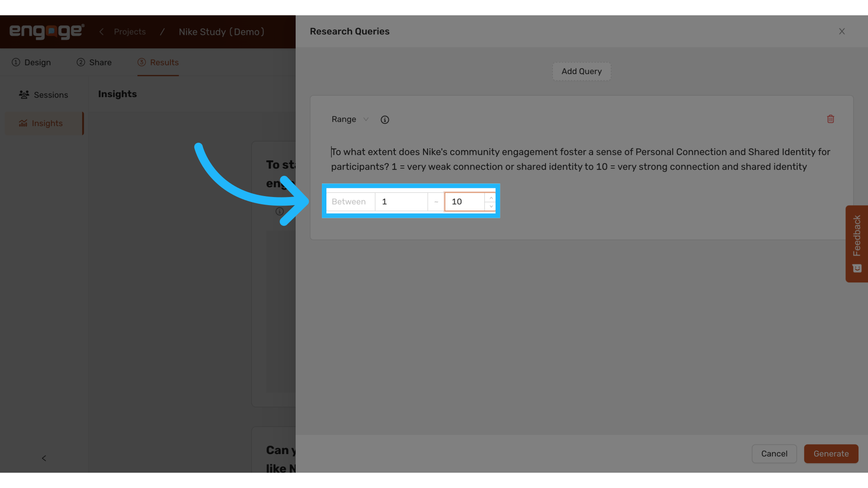The width and height of the screenshot is (868, 488).
Task: Click the Add Query button
Action: (581, 71)
